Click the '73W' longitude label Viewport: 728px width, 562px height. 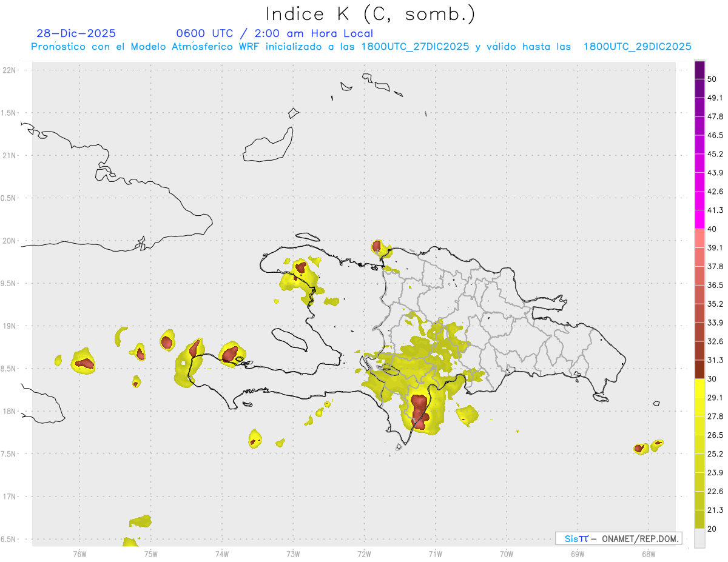pos(293,554)
